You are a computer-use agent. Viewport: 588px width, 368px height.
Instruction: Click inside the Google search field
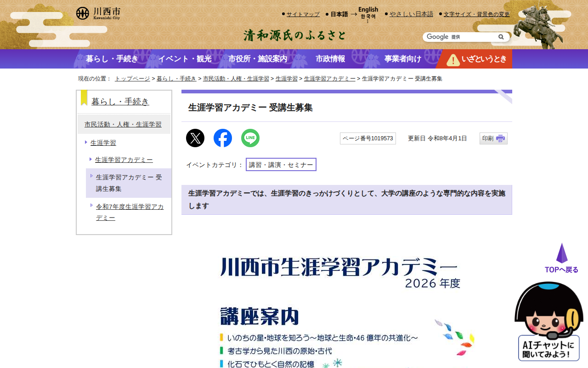pos(459,37)
